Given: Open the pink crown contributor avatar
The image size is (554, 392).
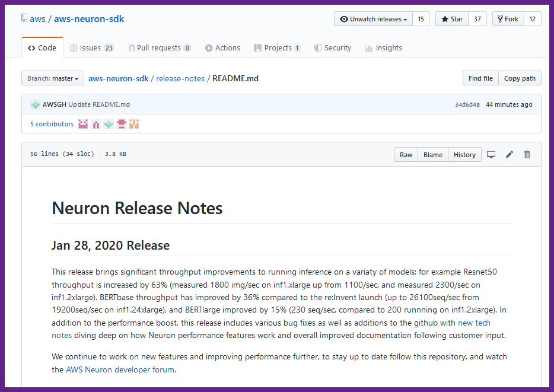Looking at the screenshot, I should tap(83, 124).
